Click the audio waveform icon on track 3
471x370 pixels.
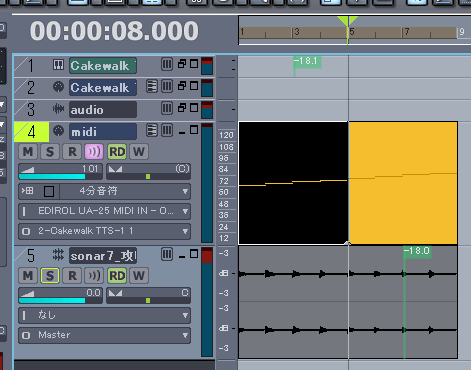coord(58,109)
